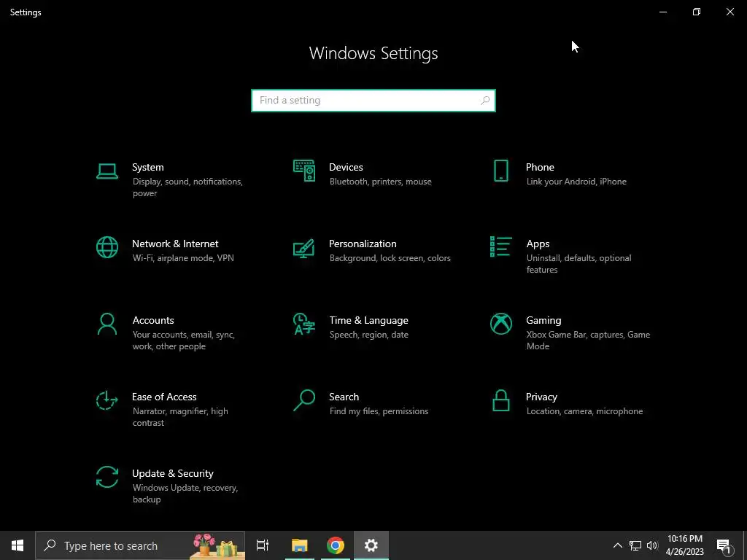Image resolution: width=747 pixels, height=560 pixels.
Task: Click 'Link your Android, iPhone' description
Action: [x=576, y=182]
